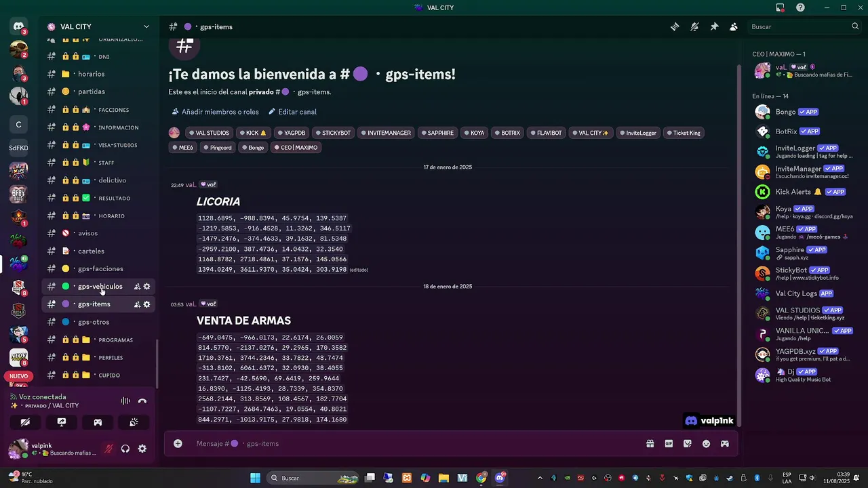The image size is (868, 488).
Task: Open File Explorer from taskbar
Action: click(x=443, y=478)
